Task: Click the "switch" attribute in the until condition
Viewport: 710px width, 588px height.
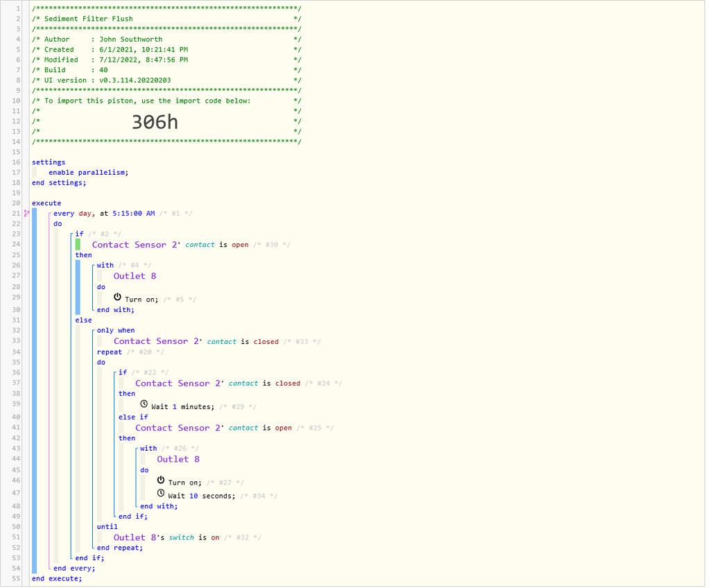Action: pos(182,537)
